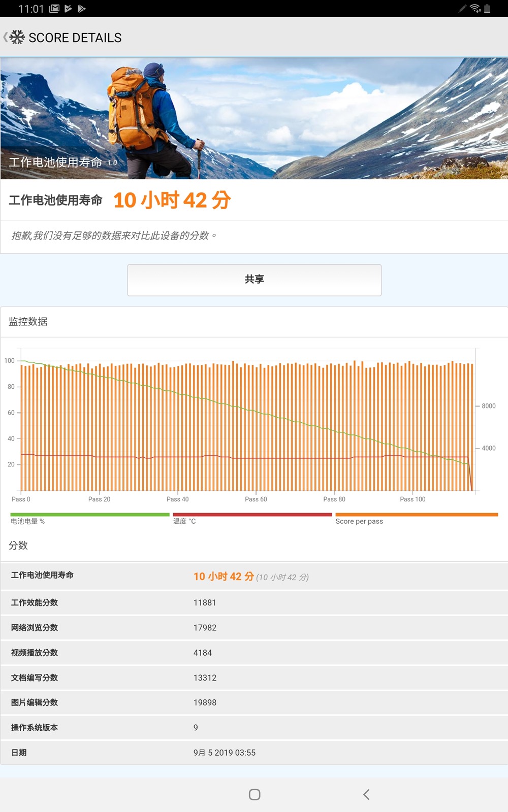Tap the 共享 share button
This screenshot has width=508, height=812.
point(254,280)
